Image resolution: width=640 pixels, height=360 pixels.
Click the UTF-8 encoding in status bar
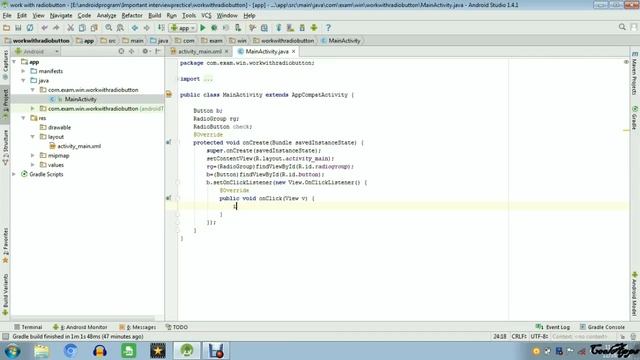pos(539,337)
